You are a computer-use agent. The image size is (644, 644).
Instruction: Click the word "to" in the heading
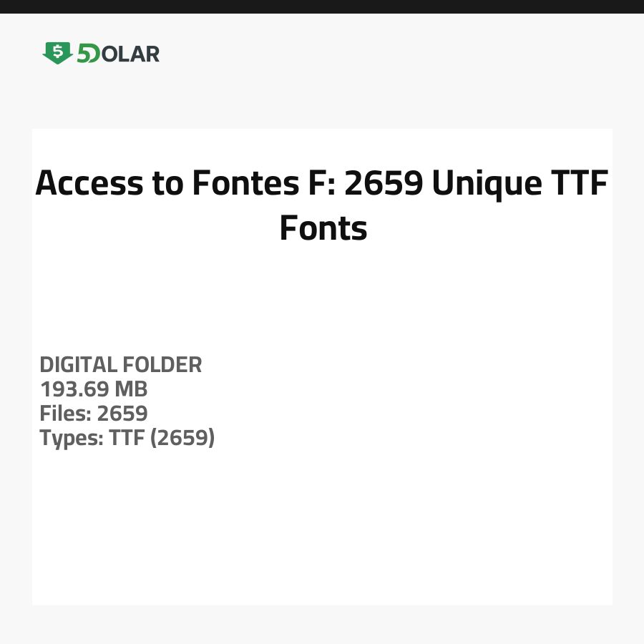167,184
